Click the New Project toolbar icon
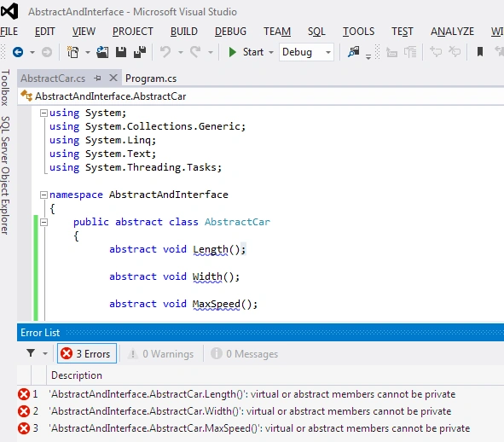Viewport: 504px width, 442px height. coord(73,52)
